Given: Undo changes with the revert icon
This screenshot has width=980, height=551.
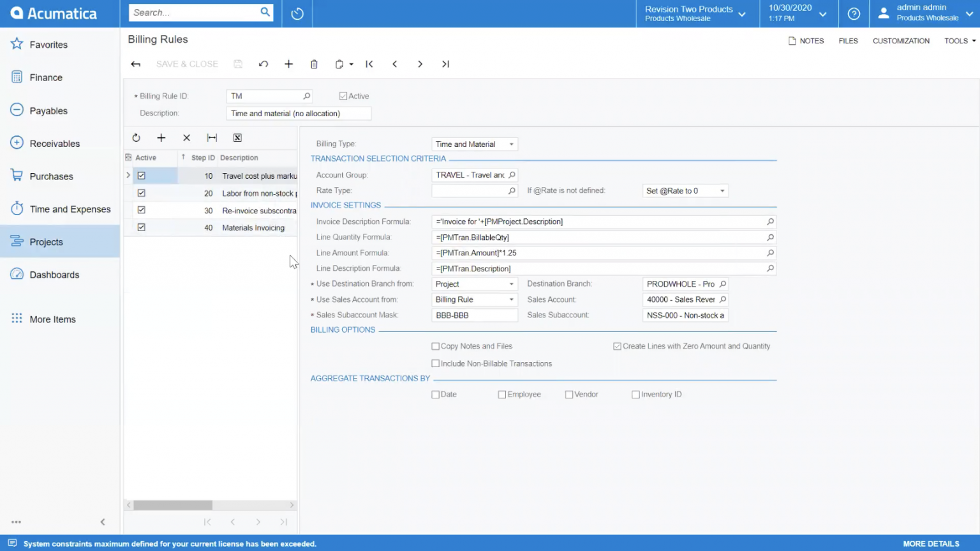Looking at the screenshot, I should tap(263, 64).
